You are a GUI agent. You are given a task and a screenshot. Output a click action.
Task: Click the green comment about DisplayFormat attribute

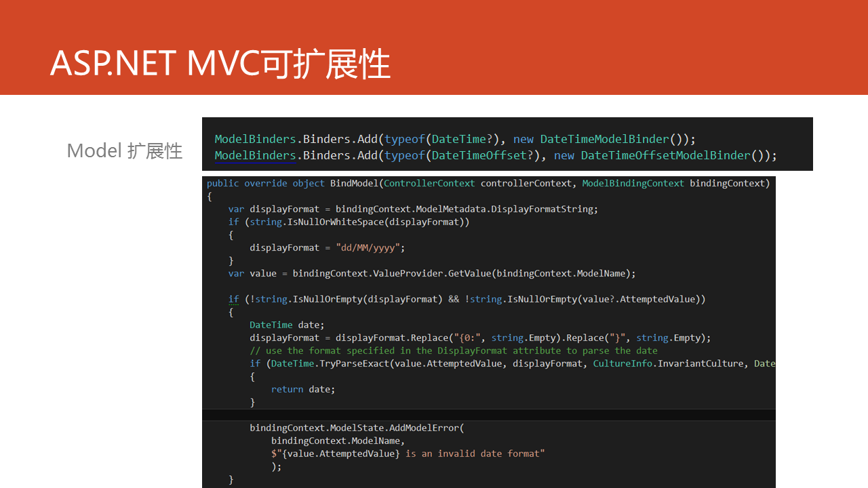(x=454, y=350)
